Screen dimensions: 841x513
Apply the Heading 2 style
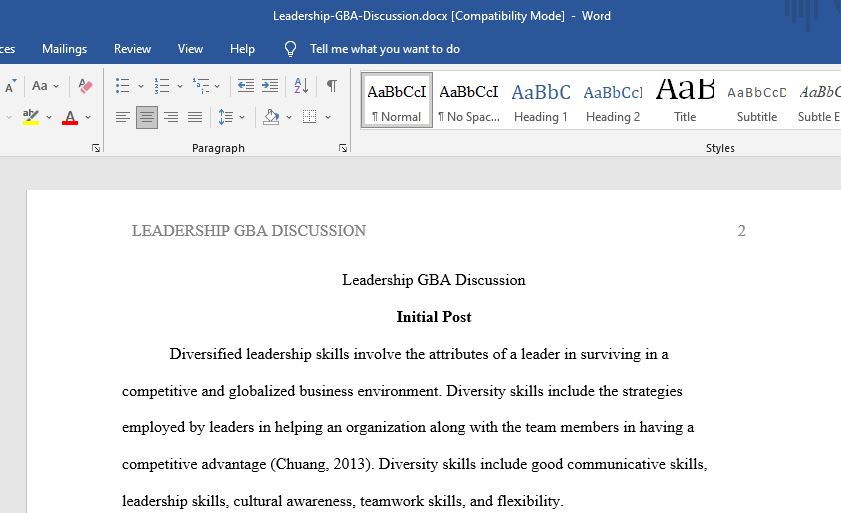(613, 100)
